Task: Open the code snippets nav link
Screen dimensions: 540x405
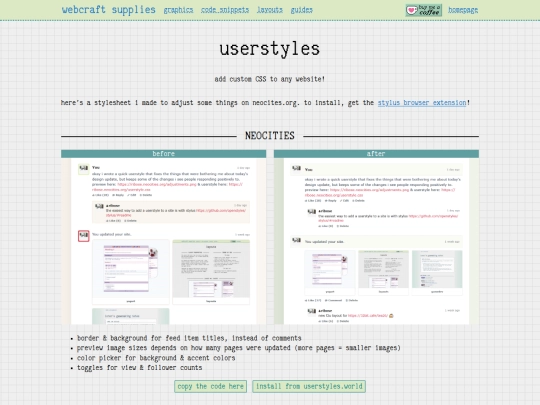Action: (225, 10)
